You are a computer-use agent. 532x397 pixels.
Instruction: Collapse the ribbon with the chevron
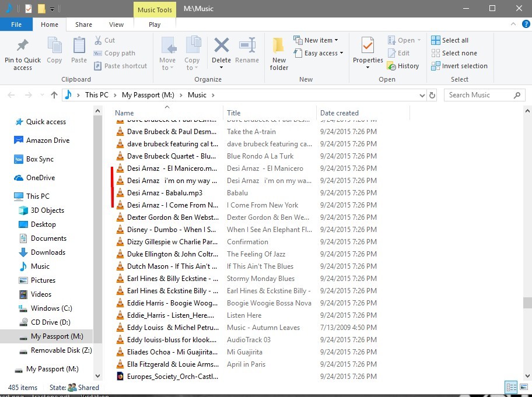tap(513, 24)
